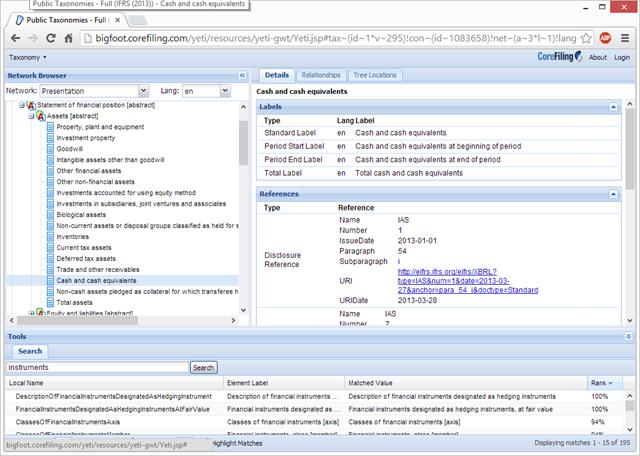Open the Lang dropdown arrow
This screenshot has width=640, height=456.
[225, 91]
